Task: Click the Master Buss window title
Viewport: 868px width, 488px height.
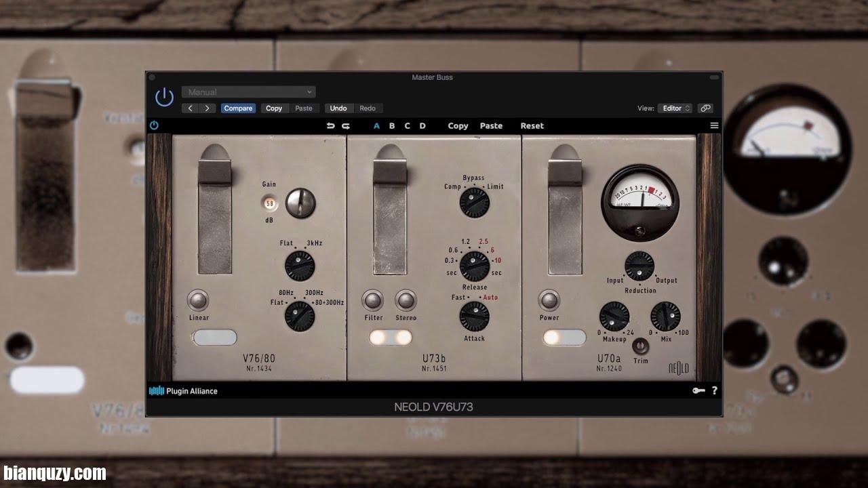Action: pyautogui.click(x=433, y=77)
